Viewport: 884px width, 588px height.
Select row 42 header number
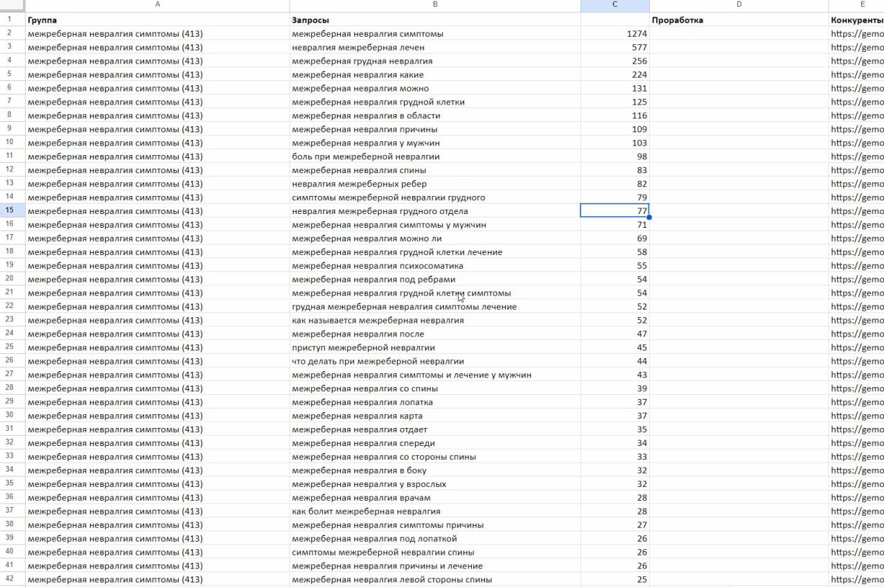(12, 579)
